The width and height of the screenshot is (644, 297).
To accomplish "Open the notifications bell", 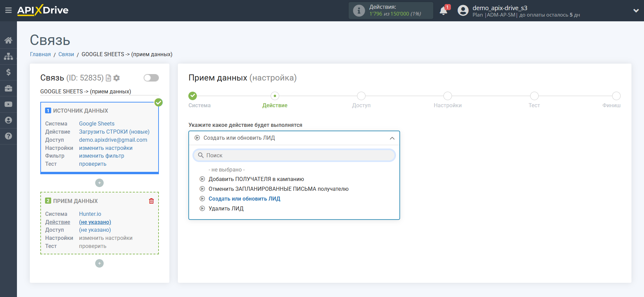I will pyautogui.click(x=443, y=11).
